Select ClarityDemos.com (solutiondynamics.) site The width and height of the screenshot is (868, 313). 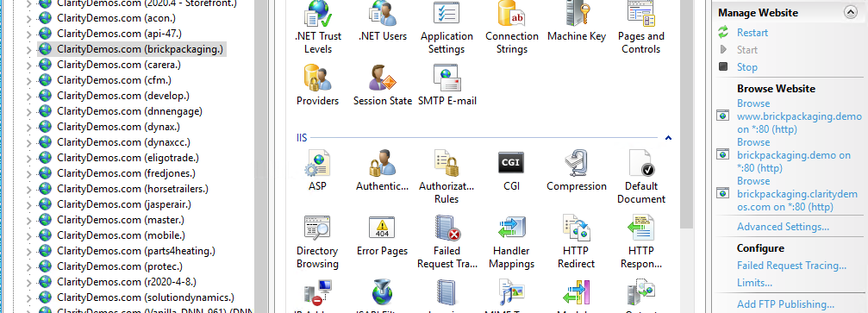click(146, 297)
